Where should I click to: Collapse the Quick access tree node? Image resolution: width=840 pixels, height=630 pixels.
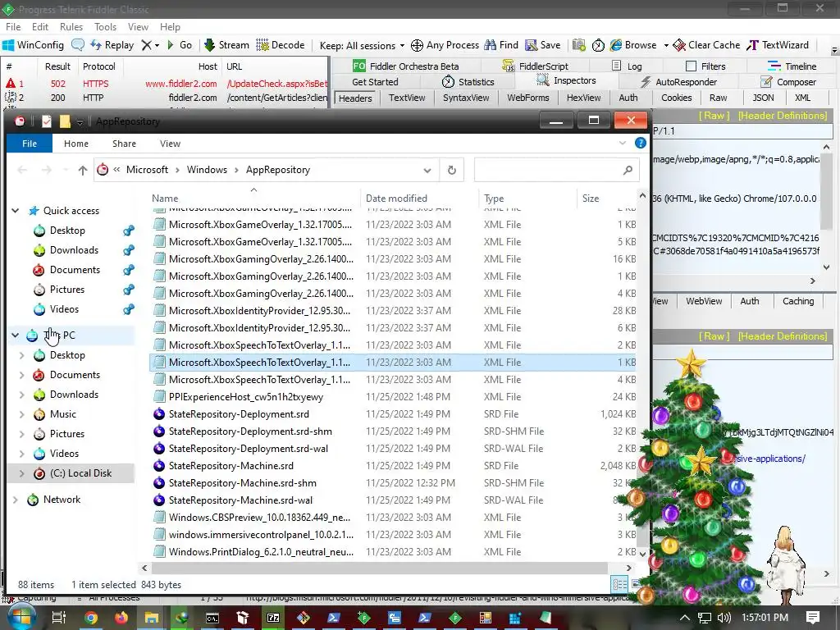pos(16,211)
